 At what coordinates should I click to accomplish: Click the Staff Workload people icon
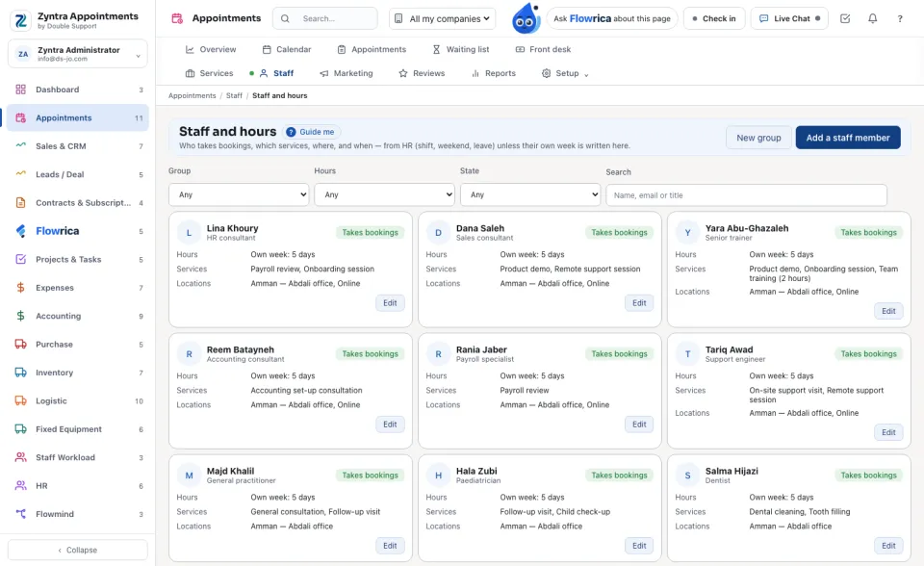tap(20, 457)
